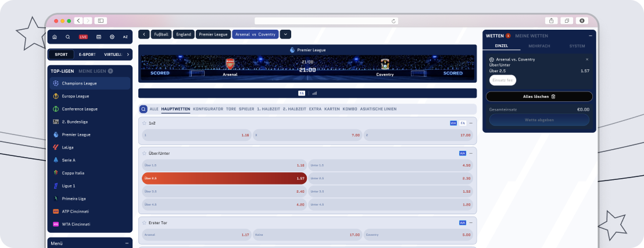Viewport: 644px width, 248px height.
Task: Click the Wette abgeben button
Action: click(539, 120)
